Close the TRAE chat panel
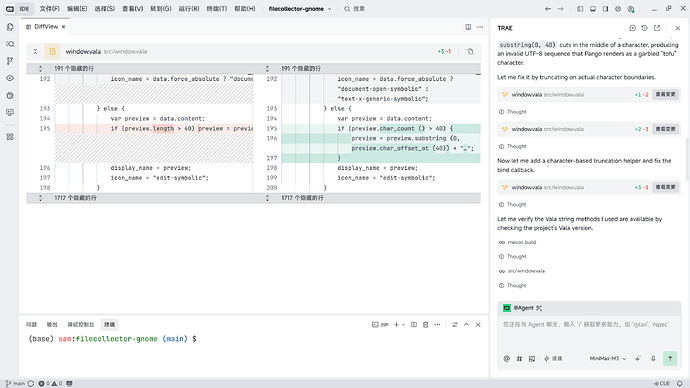 coord(678,28)
